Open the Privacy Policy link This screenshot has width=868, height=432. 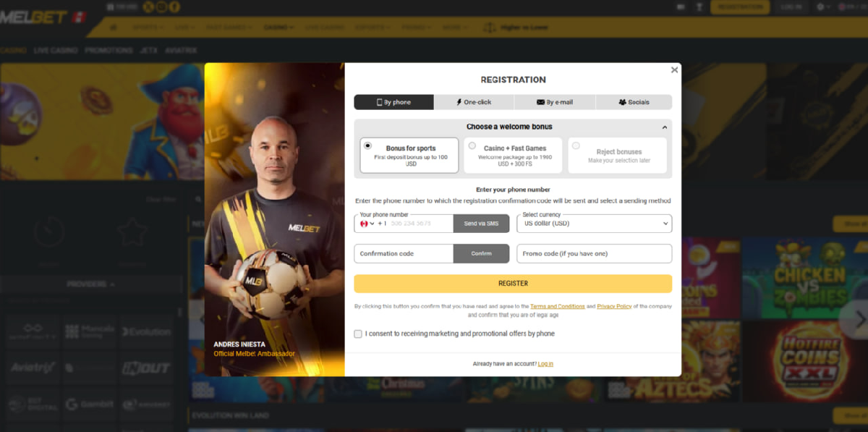point(614,307)
